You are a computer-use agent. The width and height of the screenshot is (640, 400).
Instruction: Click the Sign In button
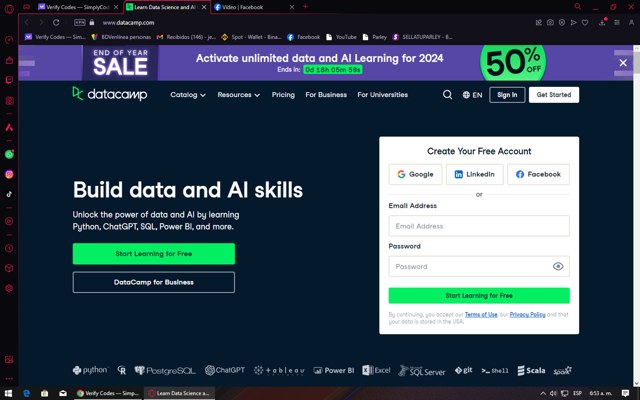click(x=507, y=95)
